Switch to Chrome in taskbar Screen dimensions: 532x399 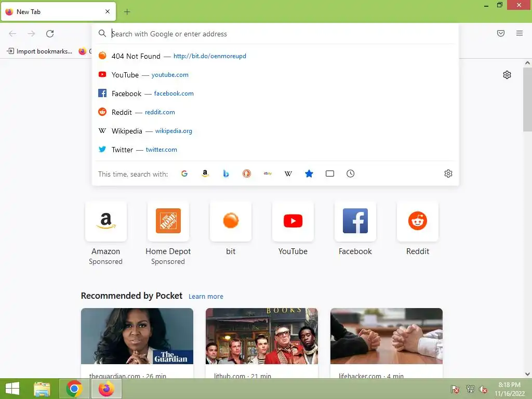[74, 389]
